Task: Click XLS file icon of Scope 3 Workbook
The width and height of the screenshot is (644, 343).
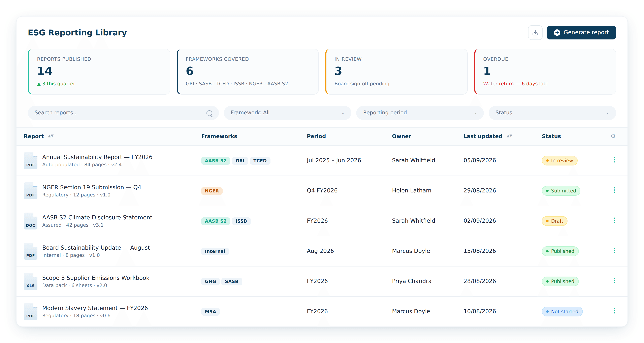Action: (31, 281)
